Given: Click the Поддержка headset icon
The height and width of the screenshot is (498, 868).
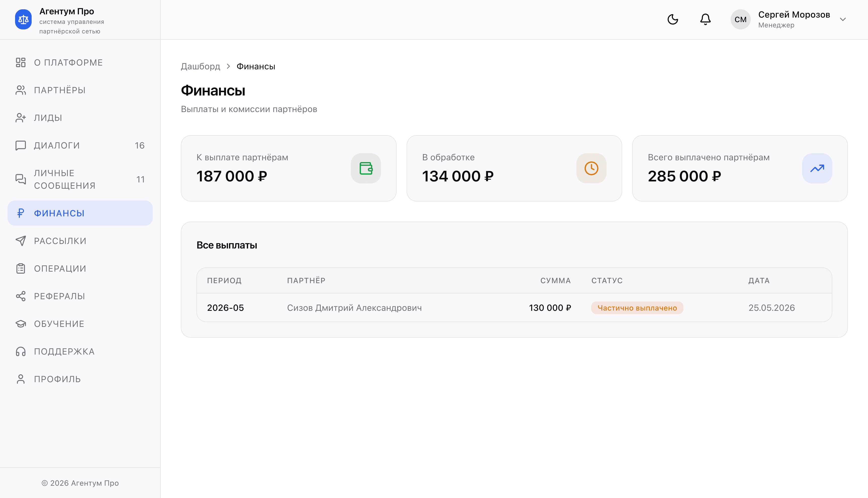Looking at the screenshot, I should pos(21,352).
